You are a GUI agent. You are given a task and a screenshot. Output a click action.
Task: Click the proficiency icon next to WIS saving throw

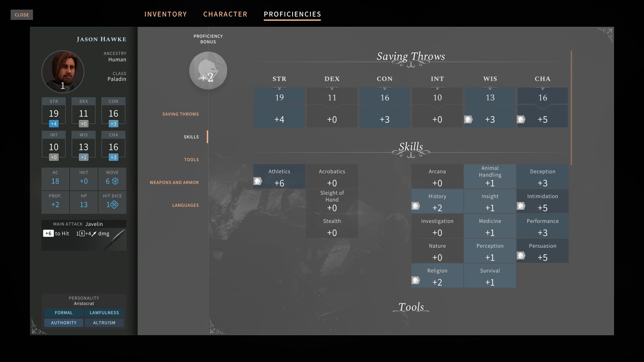pyautogui.click(x=468, y=119)
